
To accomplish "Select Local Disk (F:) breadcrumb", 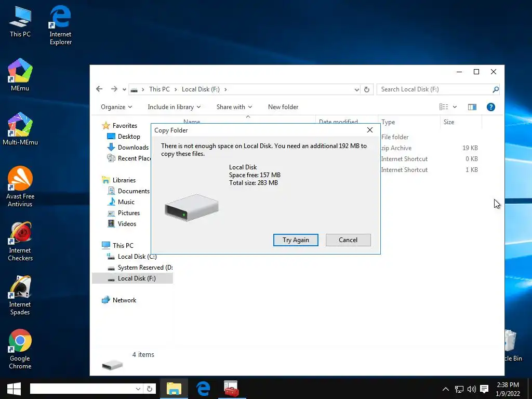I will [201, 89].
